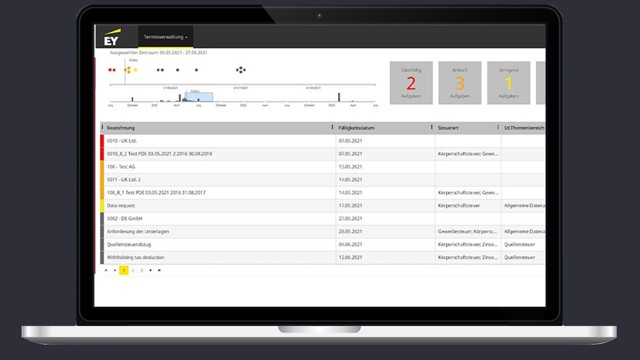Select the 'Anforderung der Unterlagen' row
640x360 pixels.
pyautogui.click(x=322, y=231)
